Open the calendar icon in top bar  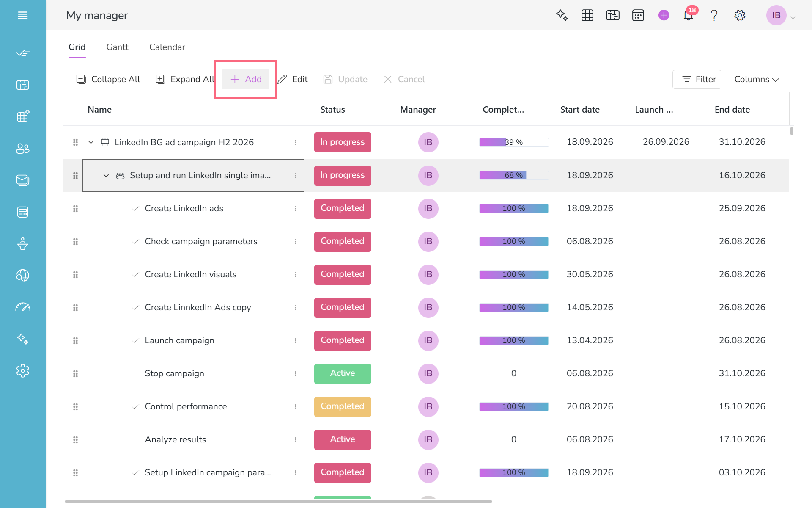(x=638, y=15)
